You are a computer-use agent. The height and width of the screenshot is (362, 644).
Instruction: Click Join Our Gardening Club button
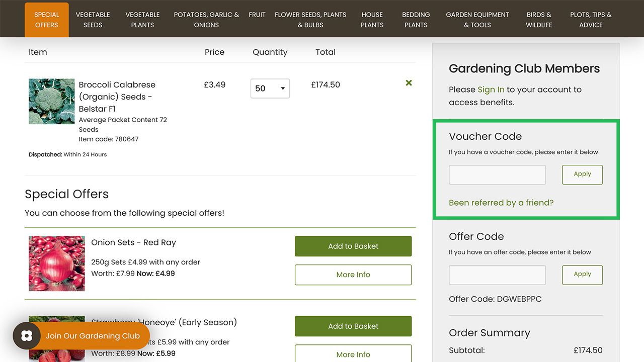(82, 336)
